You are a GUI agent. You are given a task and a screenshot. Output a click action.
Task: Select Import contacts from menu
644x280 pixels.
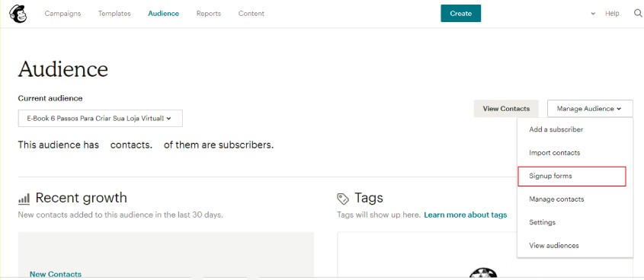(555, 152)
